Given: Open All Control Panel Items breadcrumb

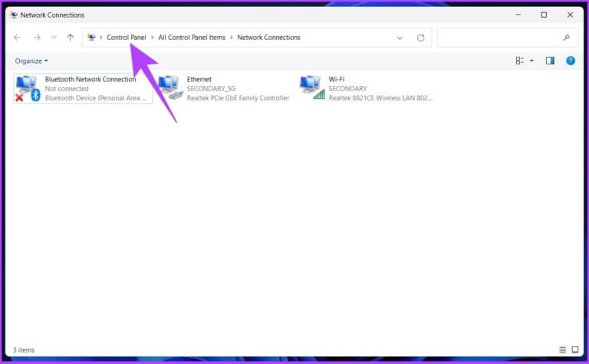Looking at the screenshot, I should [x=192, y=37].
